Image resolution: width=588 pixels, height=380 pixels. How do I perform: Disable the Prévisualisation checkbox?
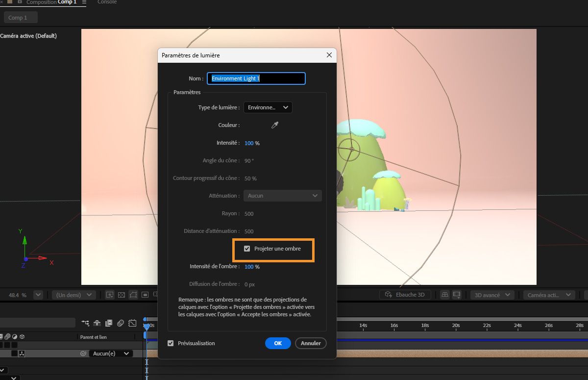coord(171,343)
